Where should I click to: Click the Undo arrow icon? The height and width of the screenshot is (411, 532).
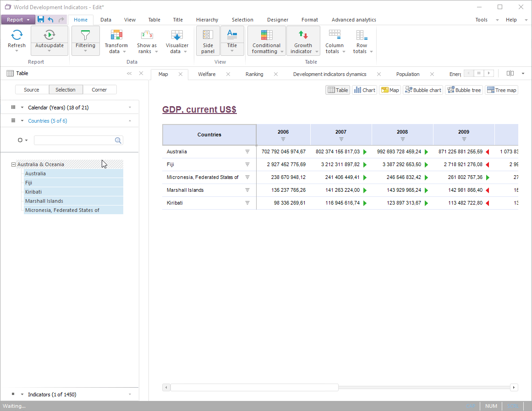click(51, 20)
